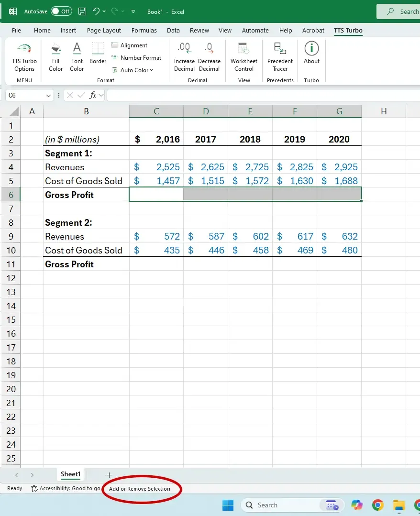Click the Name Box showing C6
Screen dimensions: 420x516
pyautogui.click(x=25, y=96)
